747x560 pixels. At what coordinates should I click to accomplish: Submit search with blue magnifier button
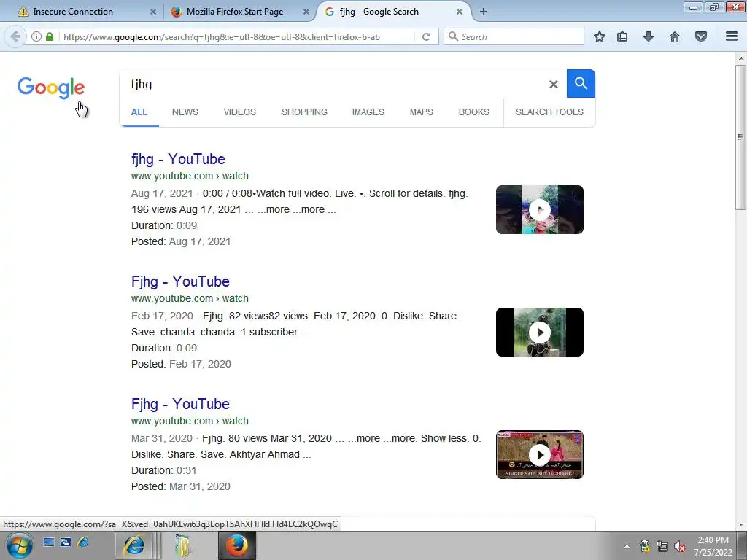tap(581, 83)
